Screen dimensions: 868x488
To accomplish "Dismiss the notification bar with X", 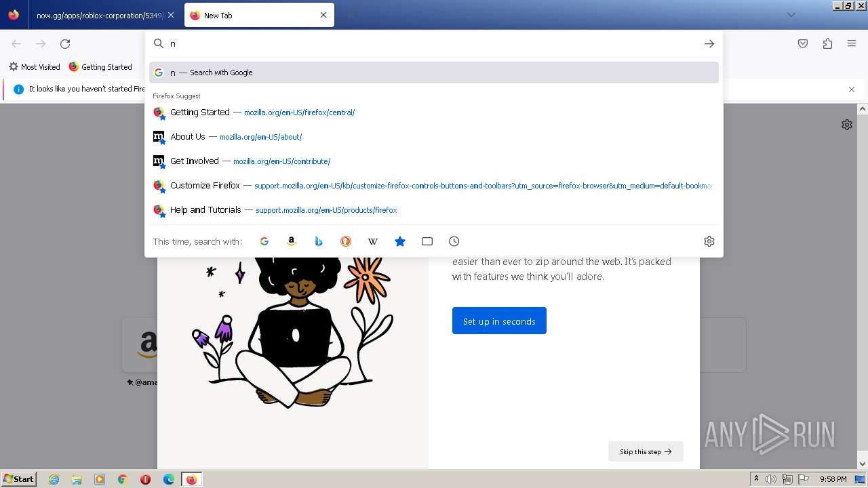I will click(x=852, y=89).
